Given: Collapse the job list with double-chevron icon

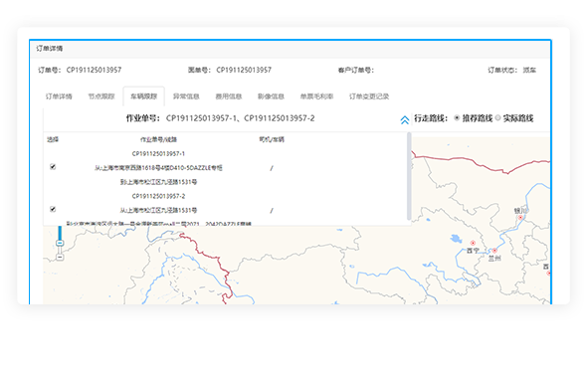Looking at the screenshot, I should coord(404,120).
